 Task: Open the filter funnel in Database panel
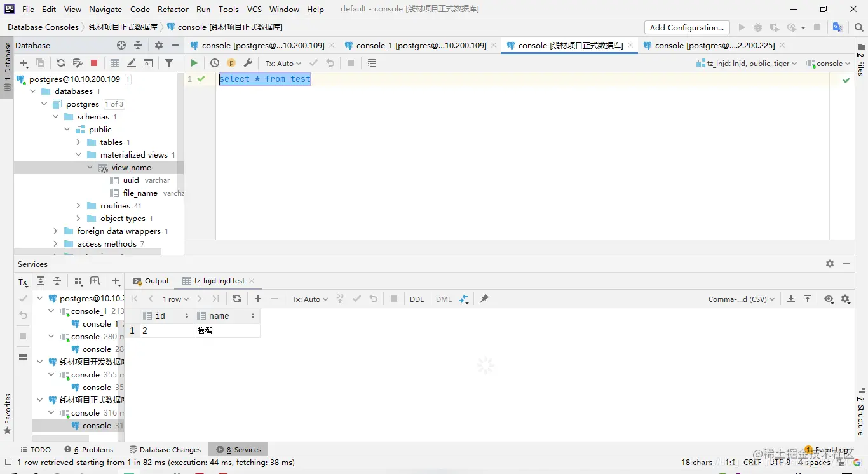point(169,63)
